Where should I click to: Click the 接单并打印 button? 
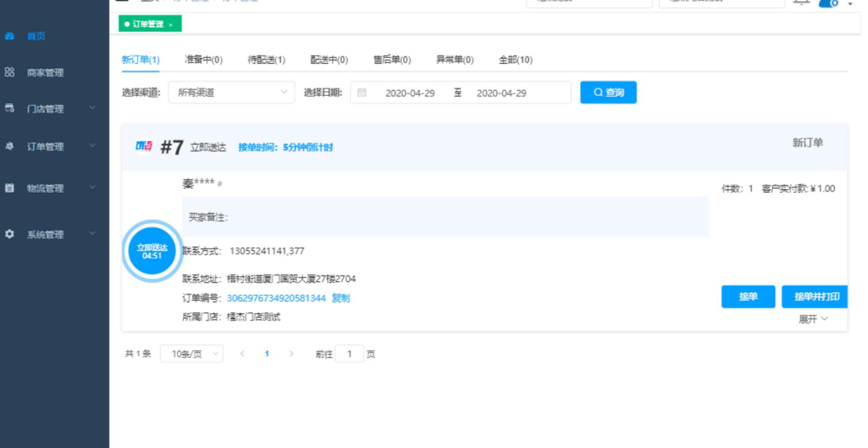pos(815,297)
